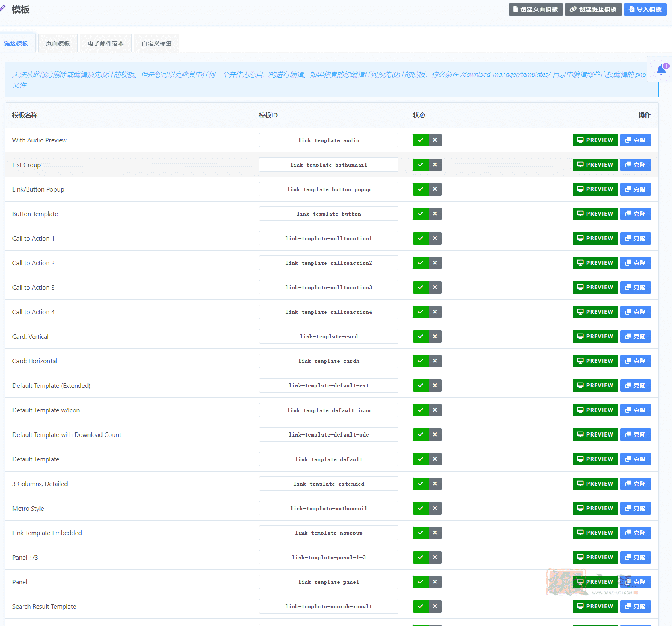The width and height of the screenshot is (672, 626).
Task: Preview Link Template Embedded
Action: (595, 533)
